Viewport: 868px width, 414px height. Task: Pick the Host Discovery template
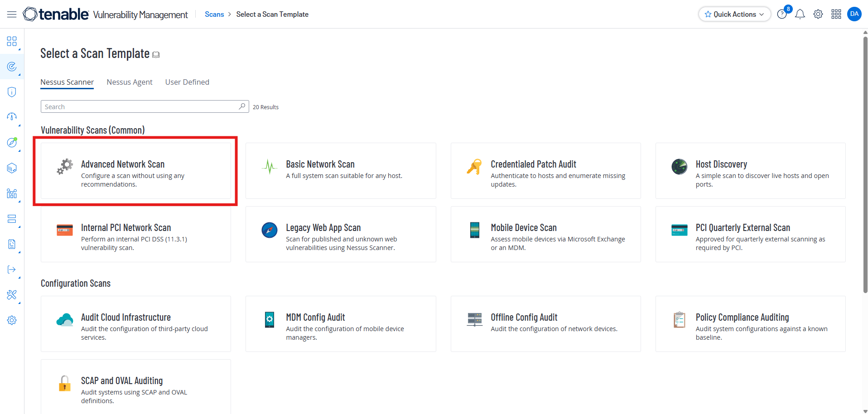pos(750,171)
